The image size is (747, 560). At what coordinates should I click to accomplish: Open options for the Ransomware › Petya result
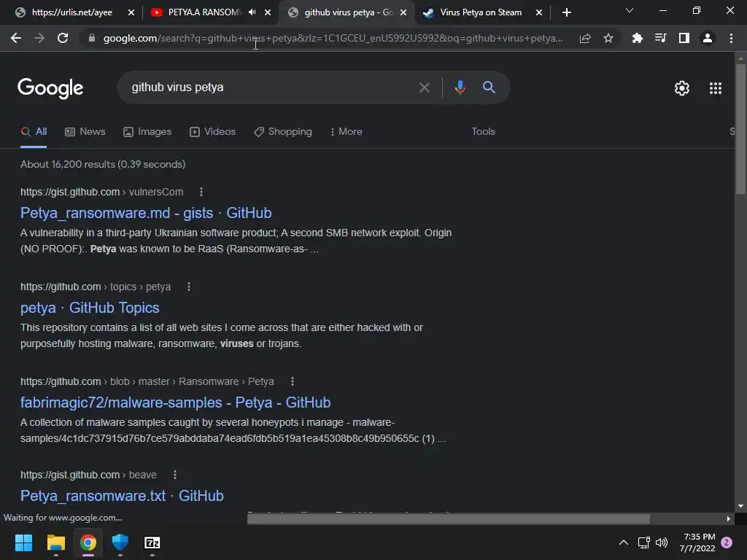292,381
